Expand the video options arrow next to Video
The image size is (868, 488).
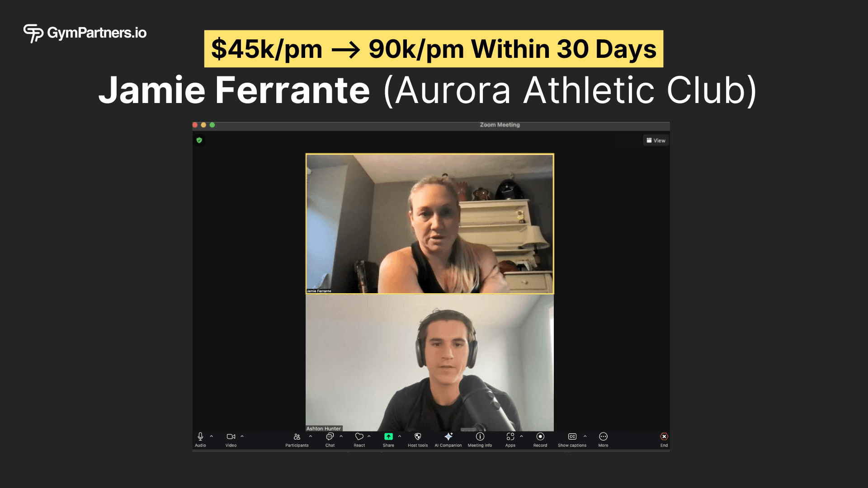[x=242, y=436]
